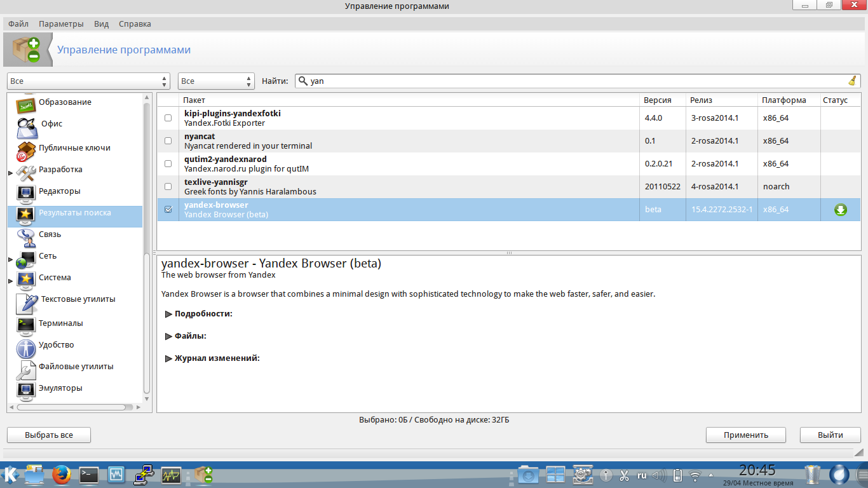This screenshot has width=868, height=488.
Task: Open the KDE application launcher
Action: click(x=11, y=474)
